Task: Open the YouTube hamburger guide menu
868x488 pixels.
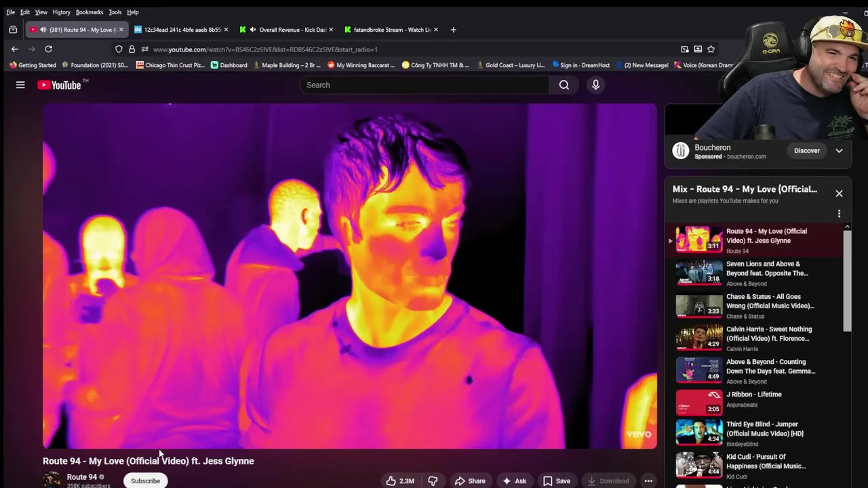Action: pyautogui.click(x=20, y=85)
